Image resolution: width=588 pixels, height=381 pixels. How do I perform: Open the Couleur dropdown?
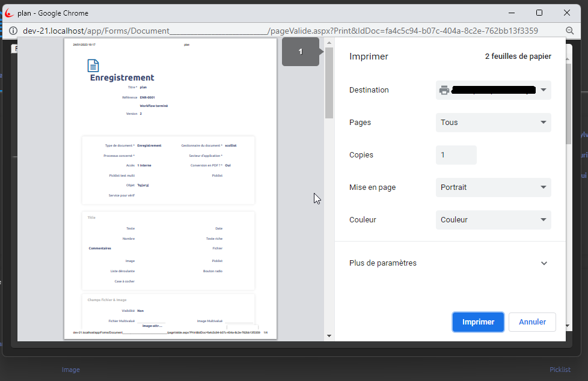(493, 220)
